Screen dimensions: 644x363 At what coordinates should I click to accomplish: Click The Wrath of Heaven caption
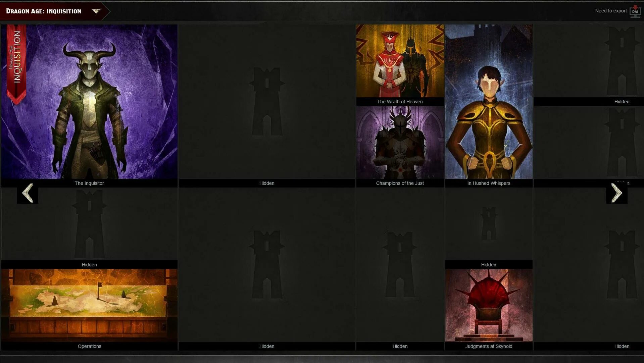[x=400, y=102]
